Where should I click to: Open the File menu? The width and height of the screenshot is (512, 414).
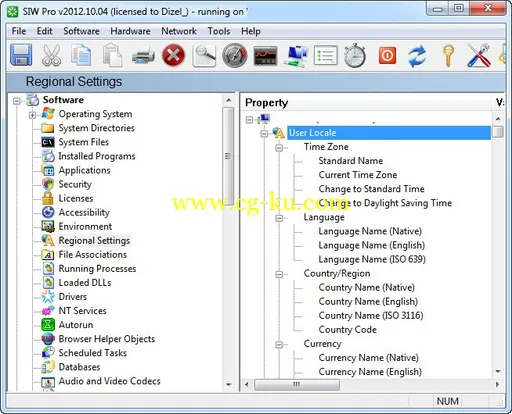[x=19, y=31]
